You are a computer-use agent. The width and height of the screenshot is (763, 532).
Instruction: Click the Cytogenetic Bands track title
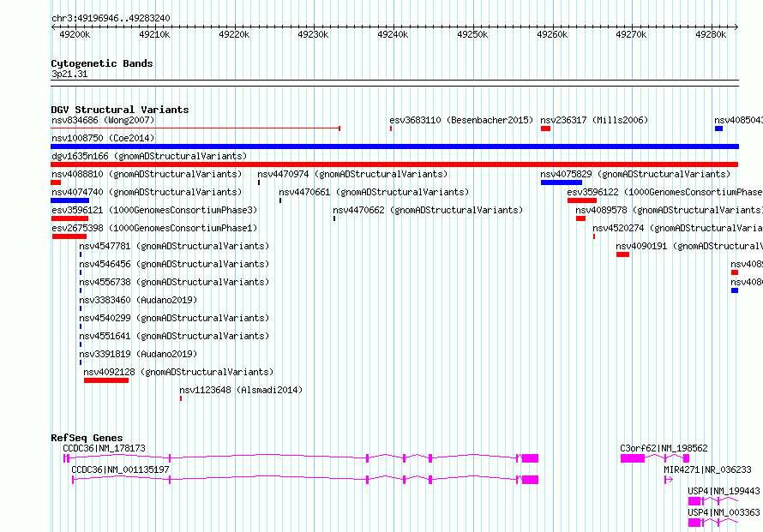pos(102,63)
